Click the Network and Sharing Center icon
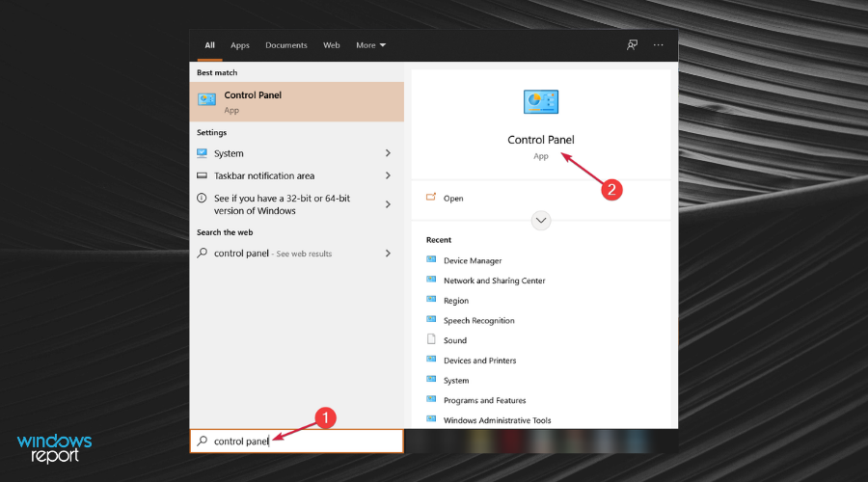868x482 pixels. (431, 279)
